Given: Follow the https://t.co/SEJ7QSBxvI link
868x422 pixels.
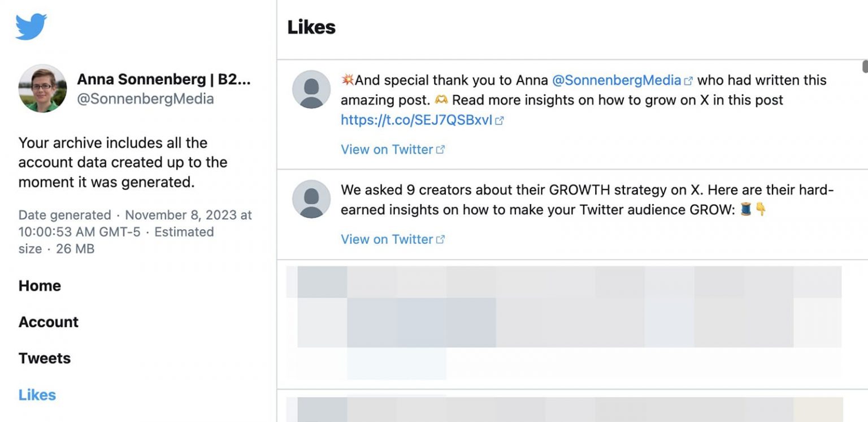Looking at the screenshot, I should coord(415,120).
